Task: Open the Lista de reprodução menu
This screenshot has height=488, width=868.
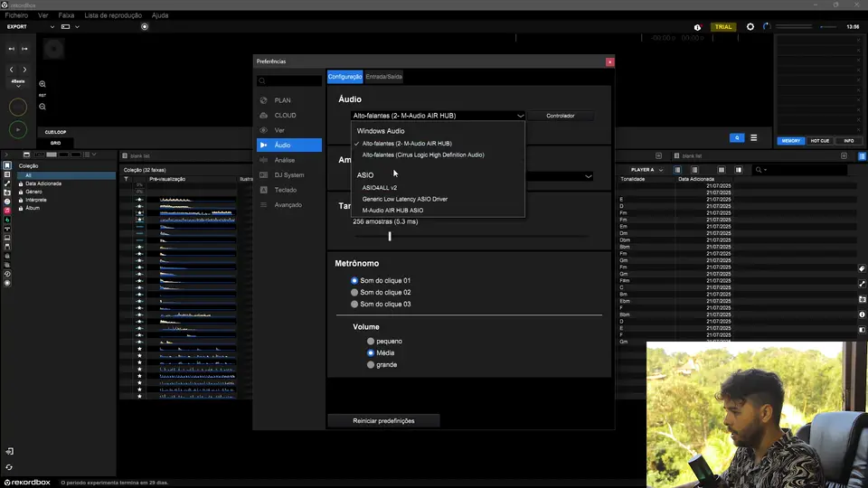Action: pos(113,15)
